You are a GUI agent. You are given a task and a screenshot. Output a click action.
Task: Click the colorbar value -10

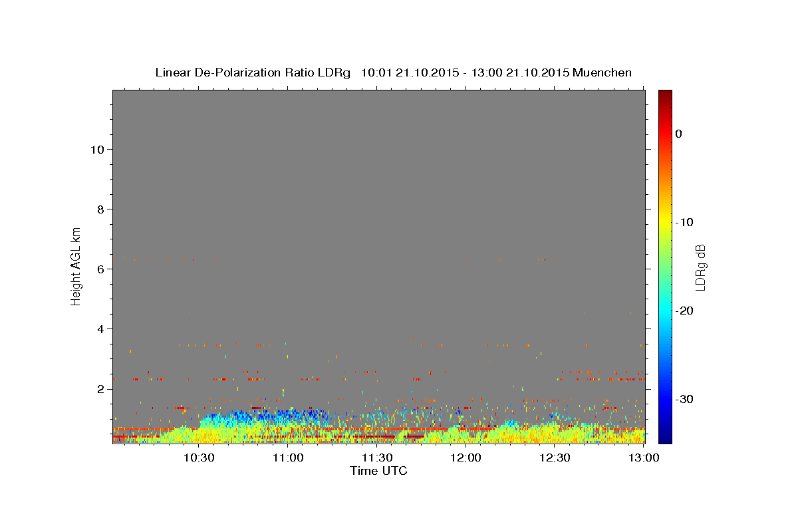(684, 222)
